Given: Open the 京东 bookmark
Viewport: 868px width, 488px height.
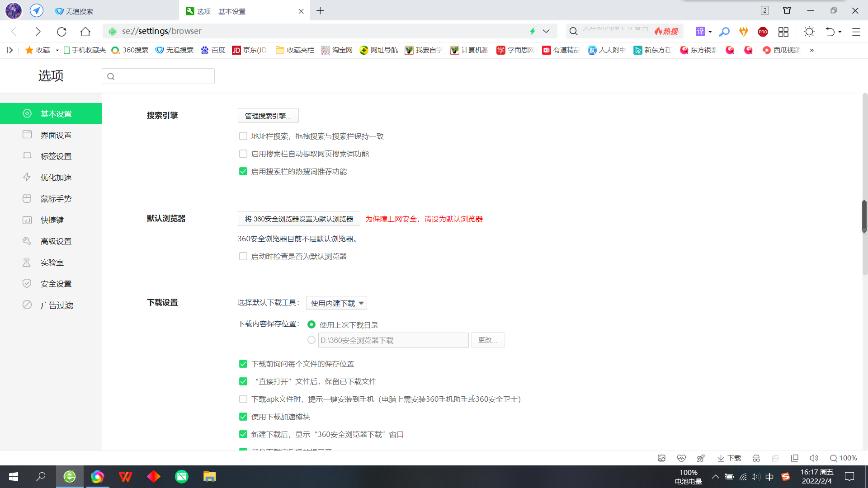Looking at the screenshot, I should pos(250,50).
